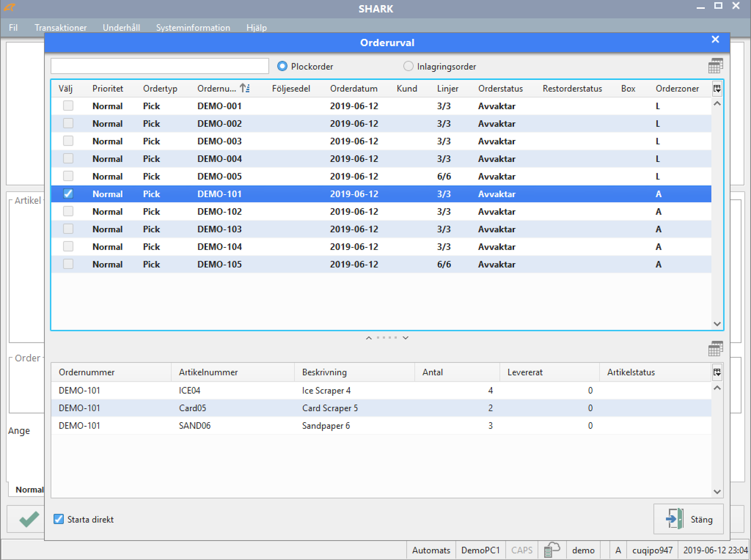Sort by Orderdatum column header
This screenshot has width=751, height=560.
(x=353, y=88)
